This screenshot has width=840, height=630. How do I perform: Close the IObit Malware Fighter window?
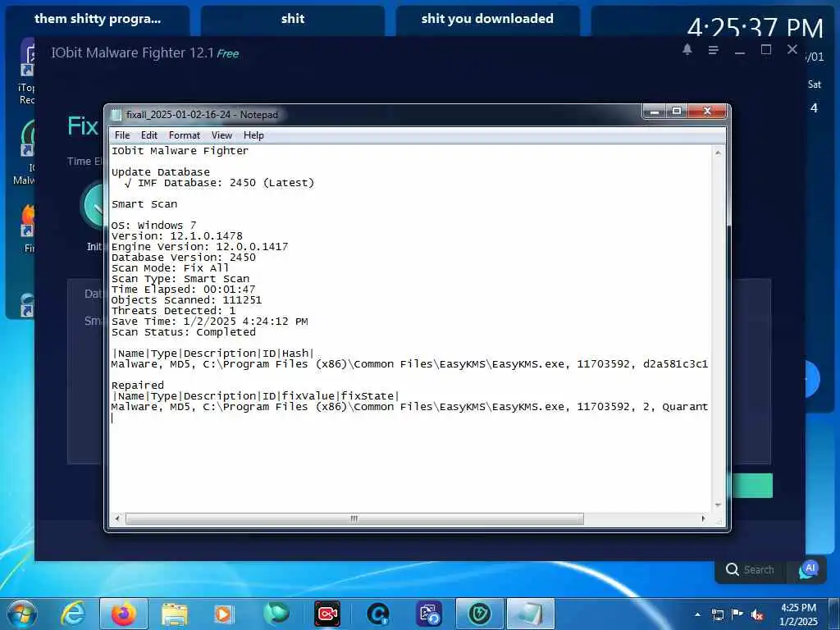[792, 49]
